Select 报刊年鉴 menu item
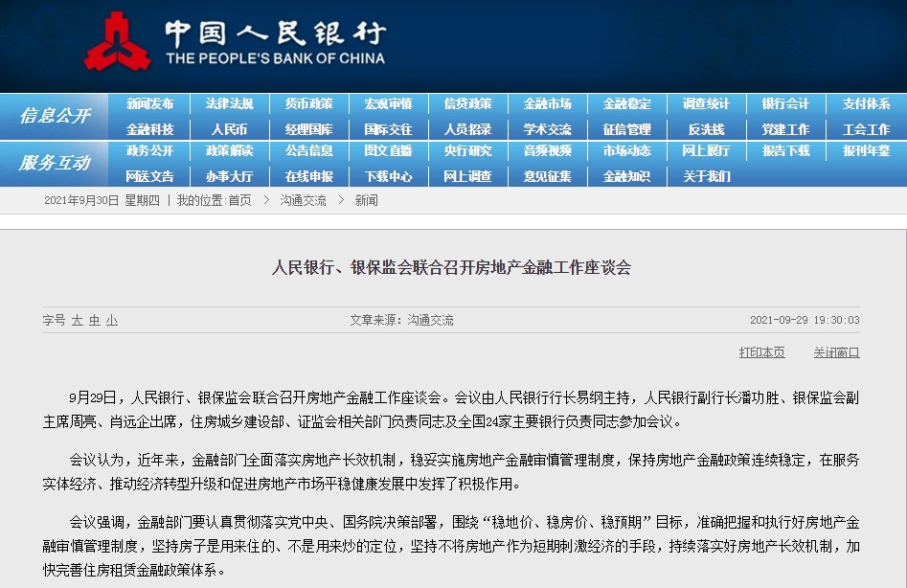This screenshot has width=907, height=588. [866, 151]
